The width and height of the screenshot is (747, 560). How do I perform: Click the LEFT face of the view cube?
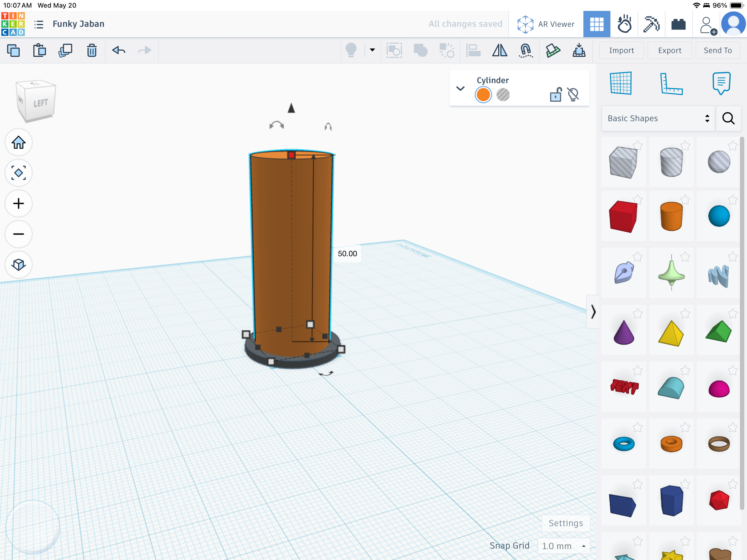(x=40, y=103)
